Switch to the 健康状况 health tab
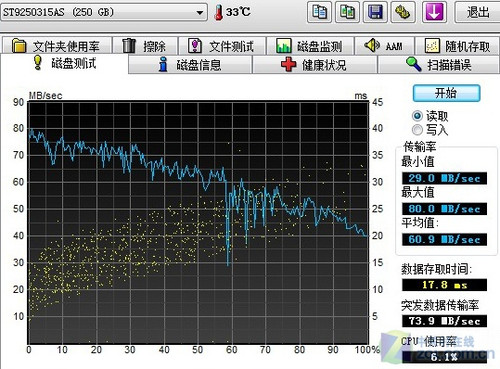The width and height of the screenshot is (500, 369). (x=315, y=65)
